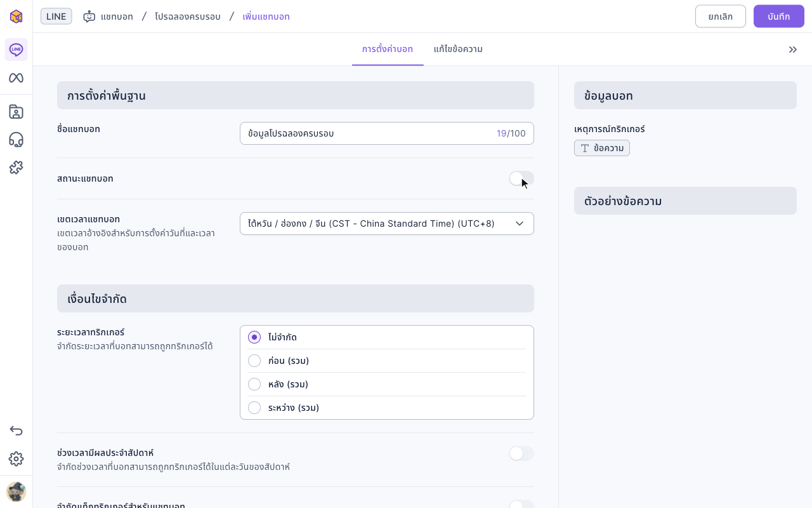The height and width of the screenshot is (508, 812).
Task: Switch to the การตั้งค่าบอท tab
Action: tap(388, 50)
